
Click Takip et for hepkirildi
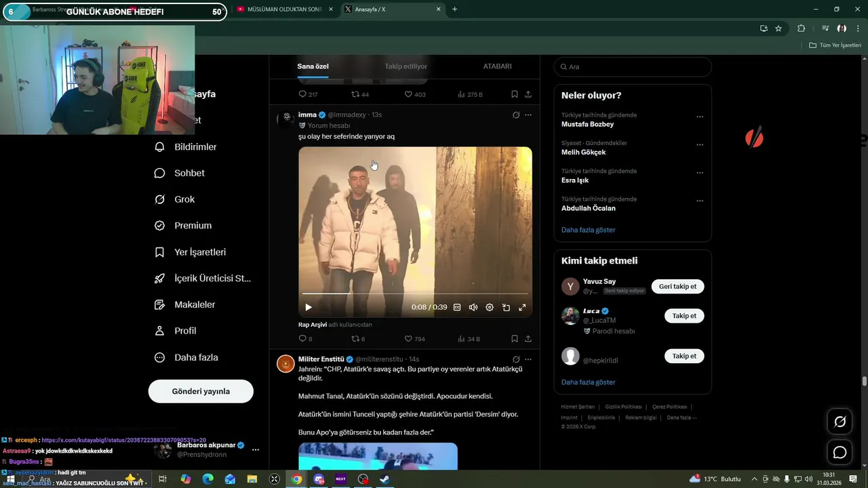tap(684, 356)
